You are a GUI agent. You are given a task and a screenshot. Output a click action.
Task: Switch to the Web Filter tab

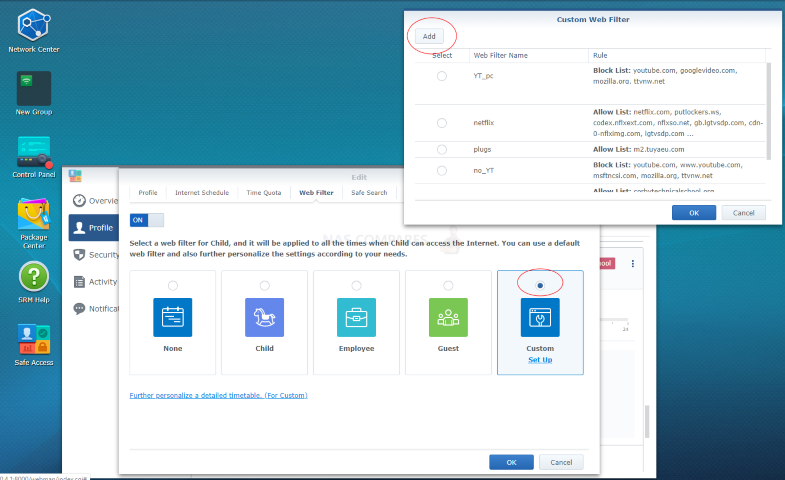click(316, 193)
